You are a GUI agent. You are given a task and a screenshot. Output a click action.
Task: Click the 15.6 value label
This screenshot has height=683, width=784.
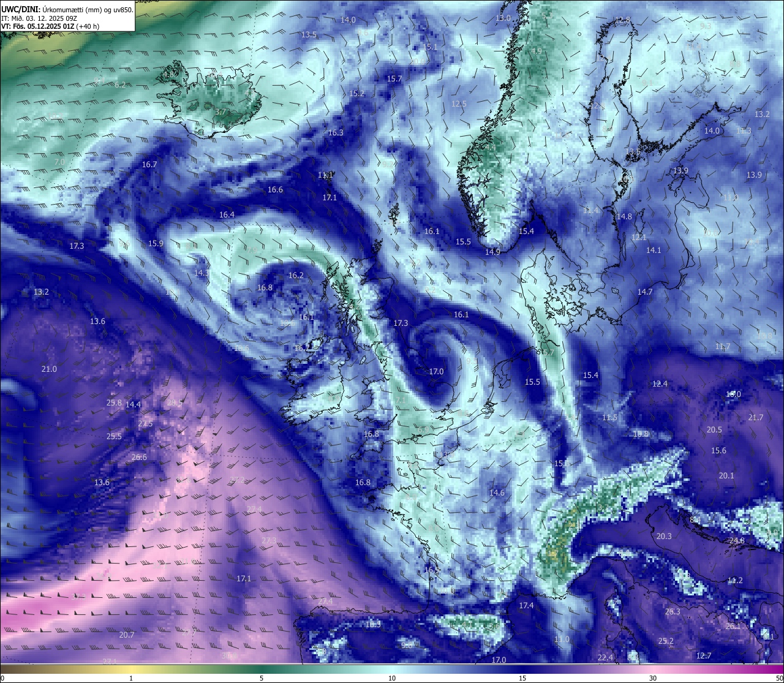pyautogui.click(x=718, y=450)
